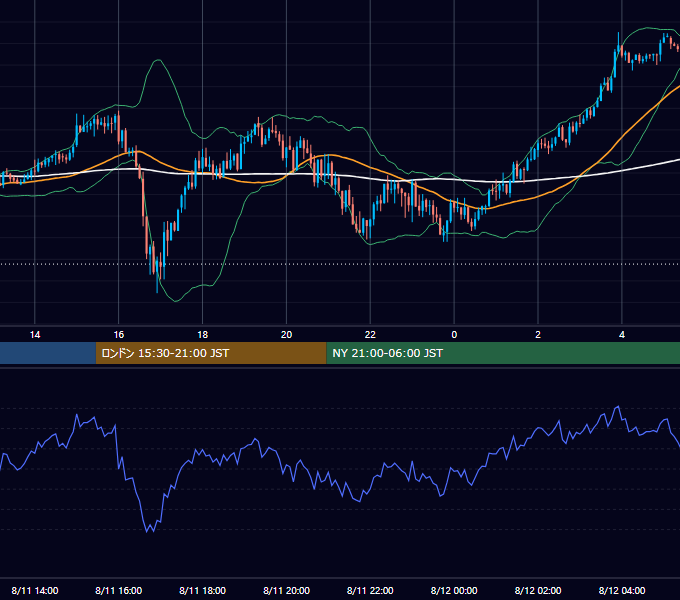Click the 8/11 16:00 date label
Image resolution: width=680 pixels, height=600 pixels.
(x=118, y=590)
